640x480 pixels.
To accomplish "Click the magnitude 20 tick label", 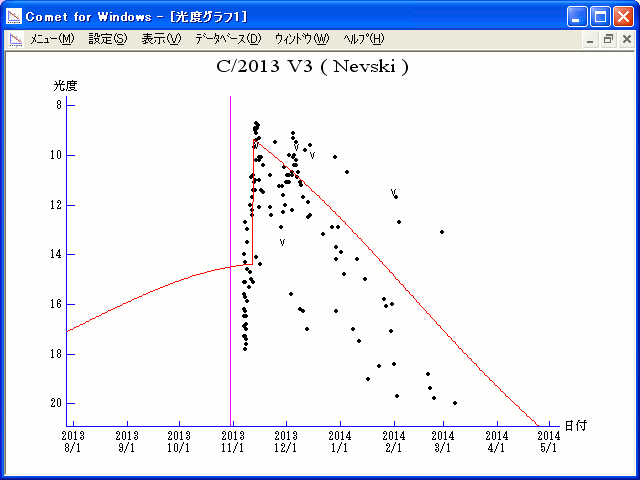I will coord(56,403).
